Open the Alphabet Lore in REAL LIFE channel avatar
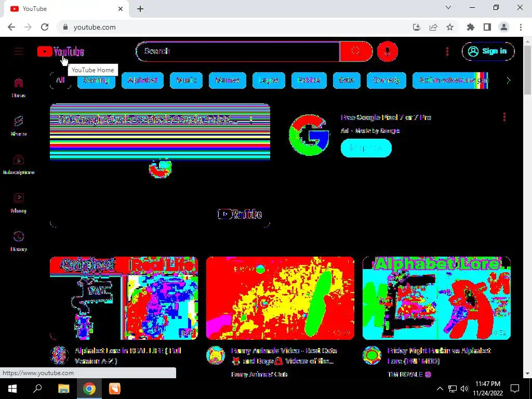The height and width of the screenshot is (399, 532). (x=59, y=355)
